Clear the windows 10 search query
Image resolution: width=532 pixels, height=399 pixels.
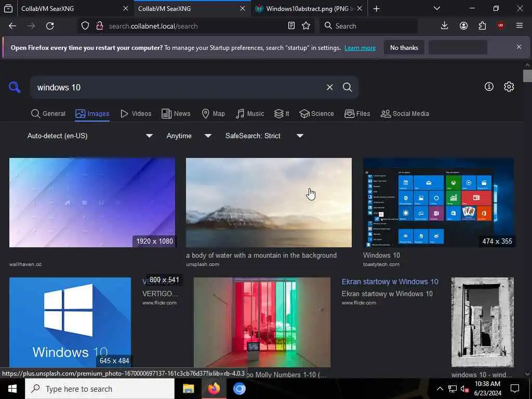(x=329, y=87)
